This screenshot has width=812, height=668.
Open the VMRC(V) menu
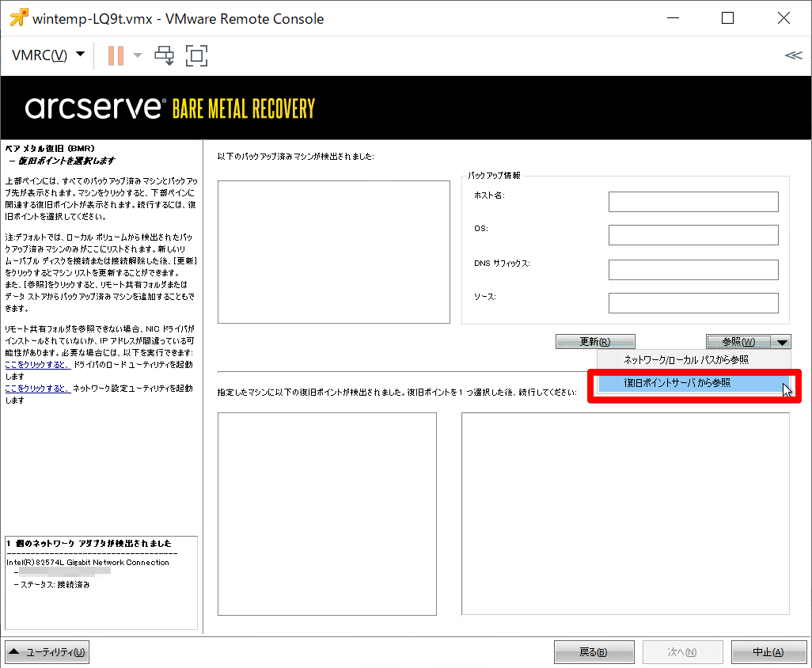pos(47,55)
